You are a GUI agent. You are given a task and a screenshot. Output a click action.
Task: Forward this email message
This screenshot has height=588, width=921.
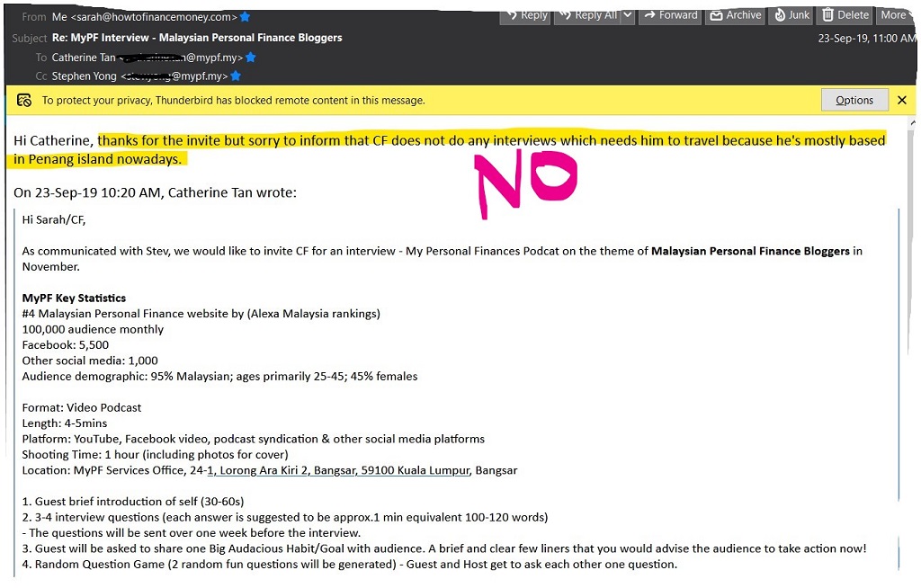670,15
